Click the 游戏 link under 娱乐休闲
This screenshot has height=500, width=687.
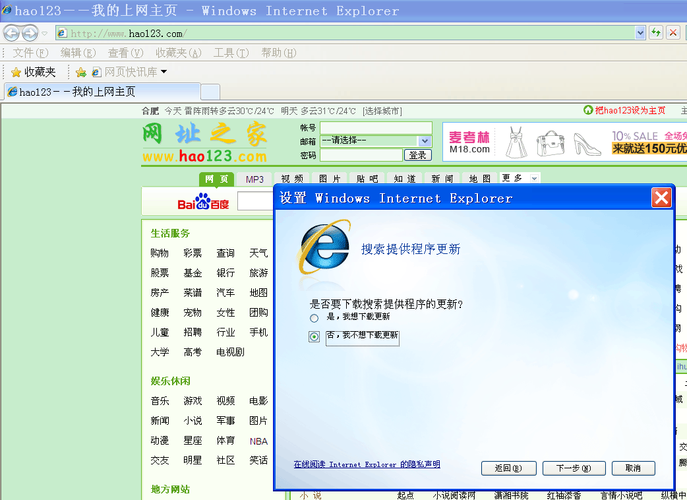tap(192, 401)
